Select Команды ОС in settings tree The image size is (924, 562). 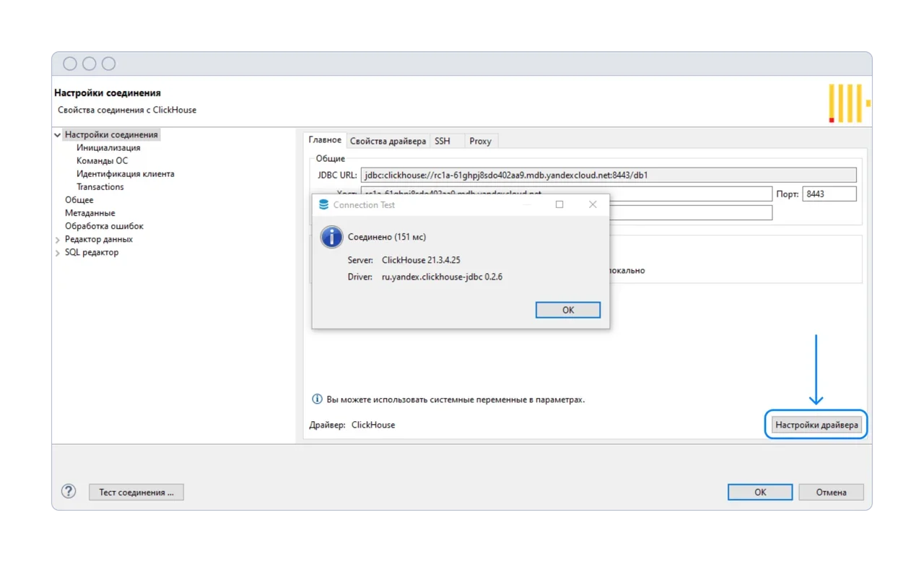pos(102,161)
